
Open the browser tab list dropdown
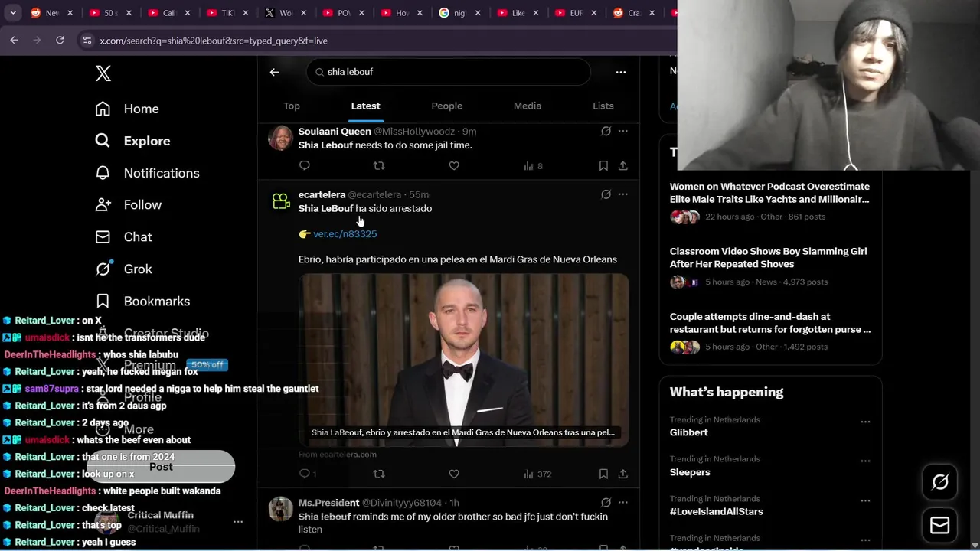13,13
